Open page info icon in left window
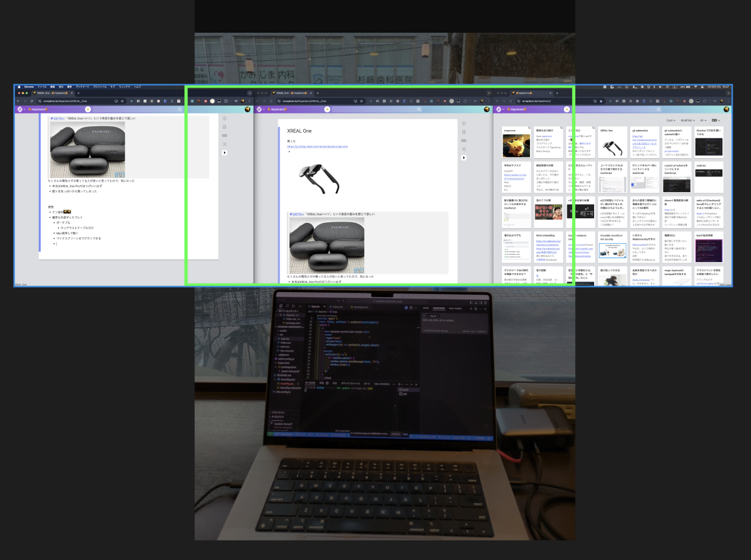Screen dimensions: 751x560 (225, 118)
